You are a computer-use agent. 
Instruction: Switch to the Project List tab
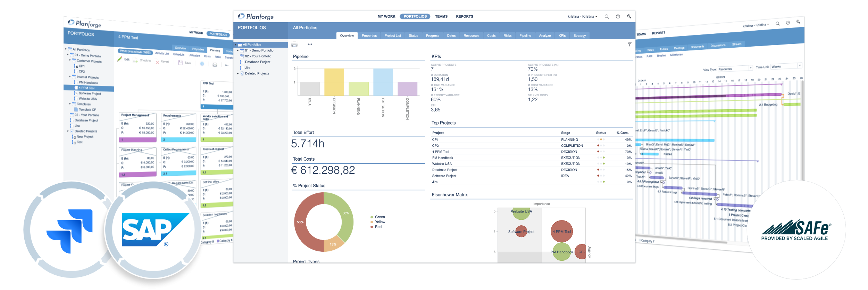(392, 36)
